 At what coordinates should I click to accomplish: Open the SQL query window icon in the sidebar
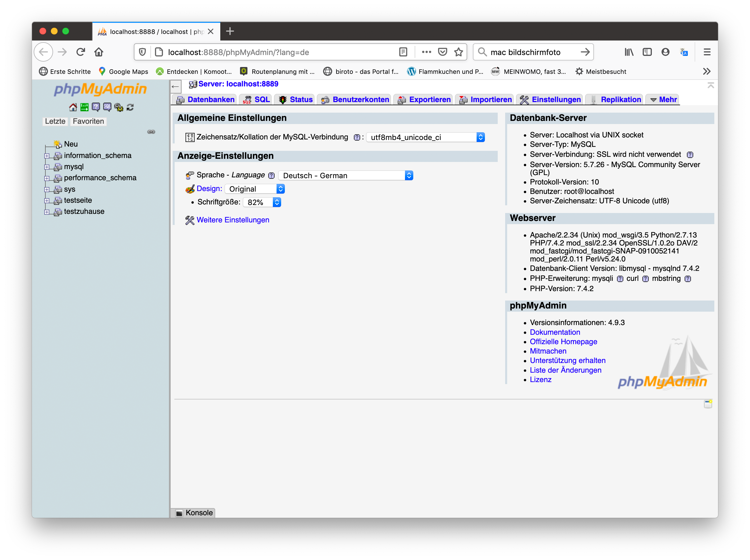107,107
